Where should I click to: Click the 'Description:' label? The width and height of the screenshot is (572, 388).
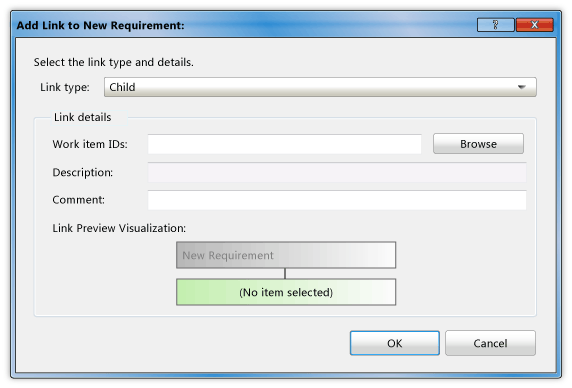(82, 172)
